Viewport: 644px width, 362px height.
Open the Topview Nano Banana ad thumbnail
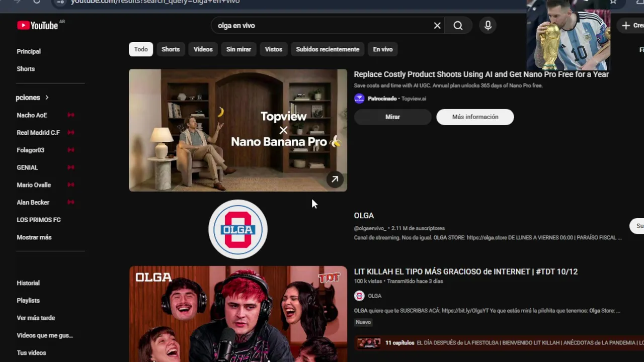[238, 130]
